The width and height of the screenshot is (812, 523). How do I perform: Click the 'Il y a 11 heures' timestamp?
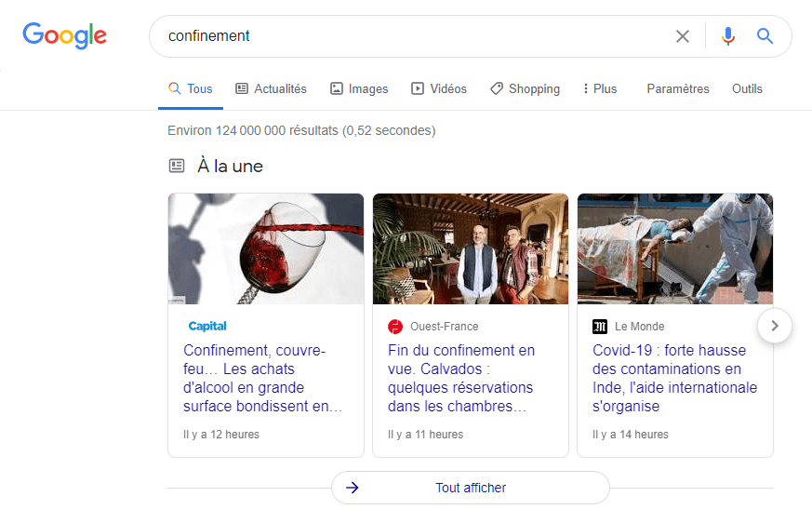coord(426,435)
